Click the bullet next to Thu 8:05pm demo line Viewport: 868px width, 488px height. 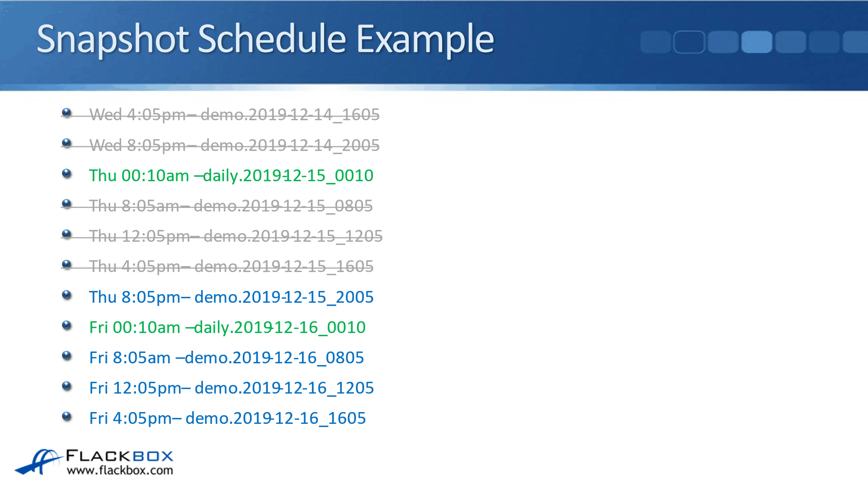pyautogui.click(x=67, y=295)
